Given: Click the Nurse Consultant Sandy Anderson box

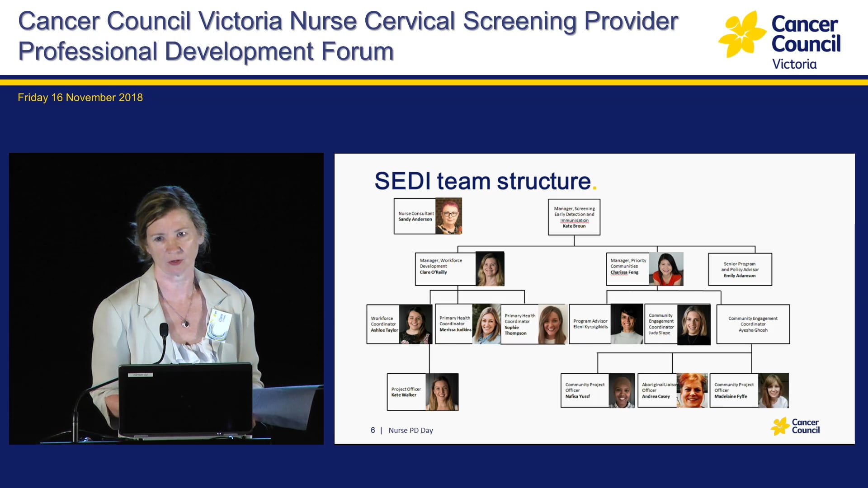Looking at the screenshot, I should [x=416, y=216].
